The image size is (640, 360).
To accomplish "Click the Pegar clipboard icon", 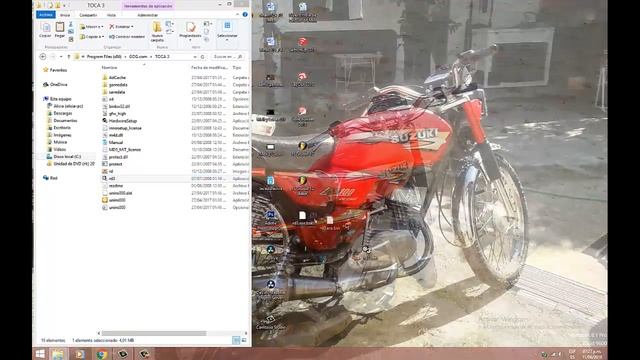I will [60, 30].
